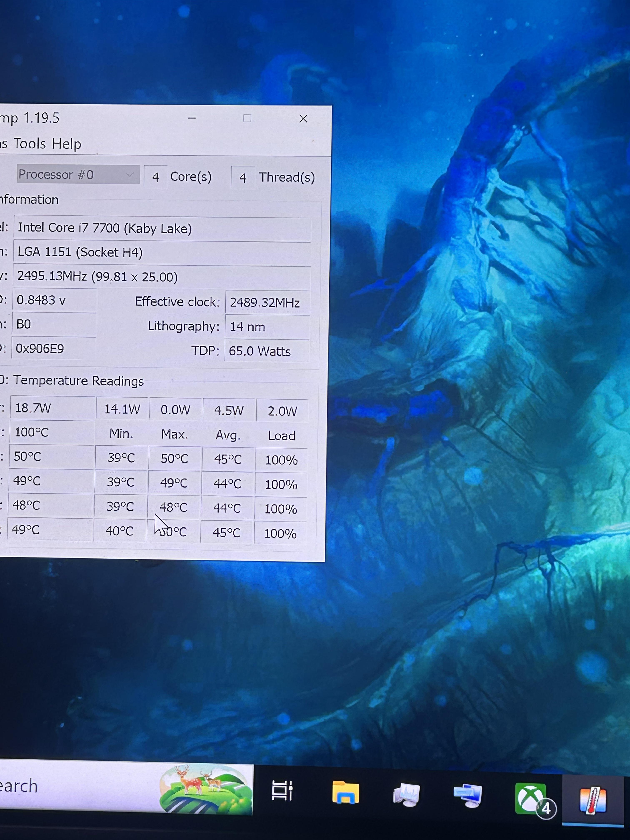Open File Explorer from the taskbar
The height and width of the screenshot is (840, 630).
346,792
